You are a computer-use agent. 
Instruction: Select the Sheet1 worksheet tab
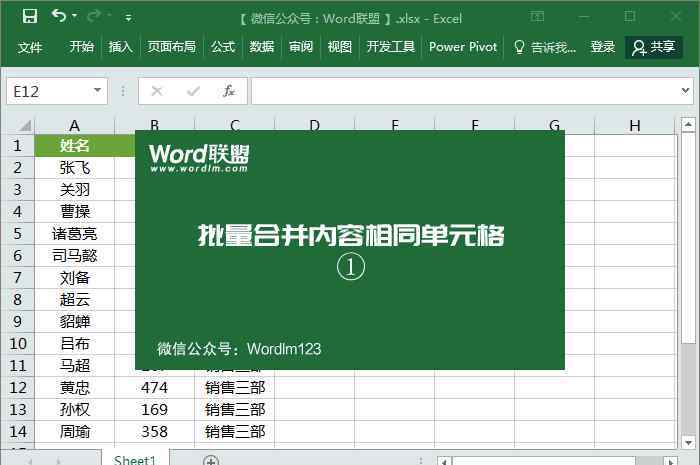pos(134,459)
